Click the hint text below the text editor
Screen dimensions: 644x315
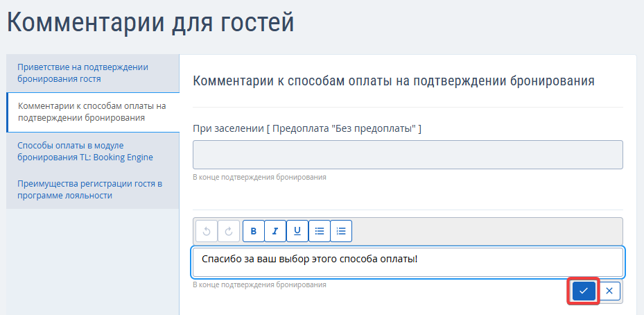(259, 285)
